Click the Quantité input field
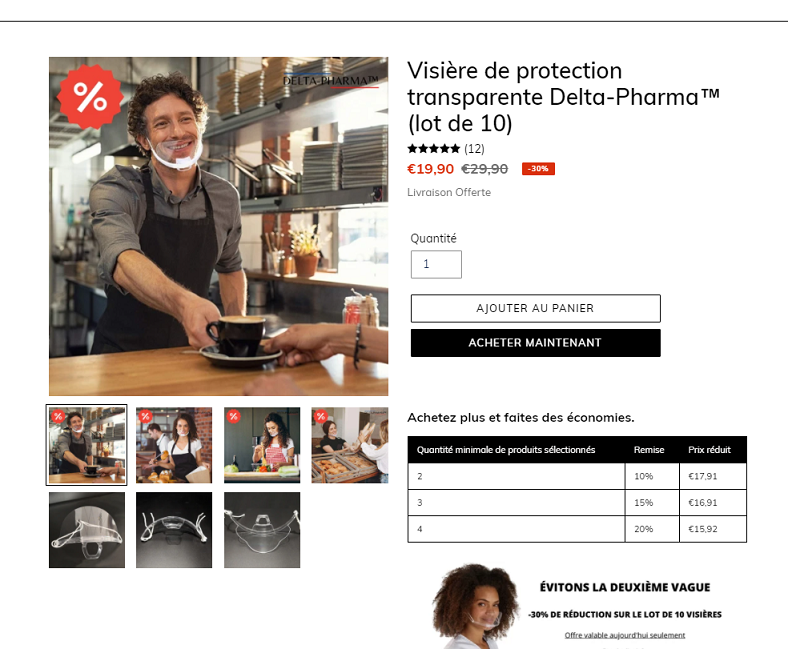 (436, 264)
